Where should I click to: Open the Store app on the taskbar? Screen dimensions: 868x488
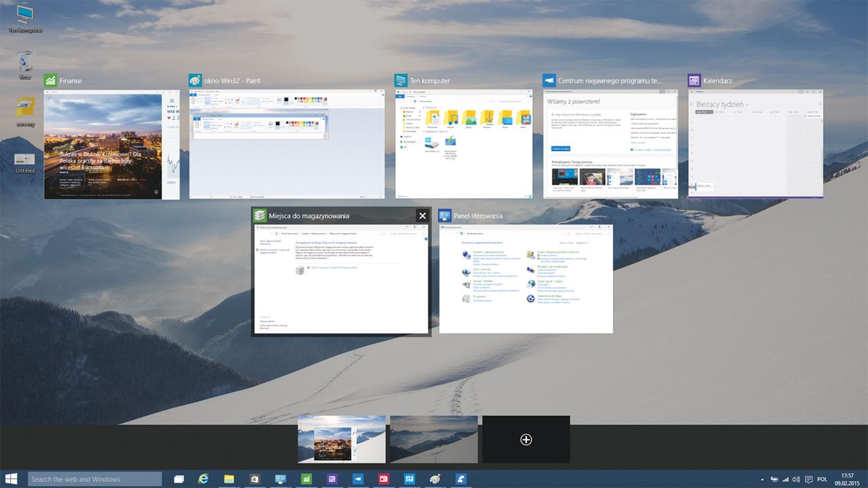pyautogui.click(x=254, y=479)
